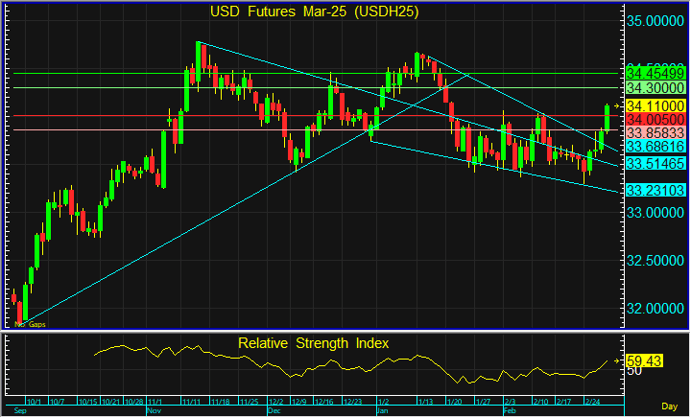Click the small arrow marker beside last candle

point(618,106)
